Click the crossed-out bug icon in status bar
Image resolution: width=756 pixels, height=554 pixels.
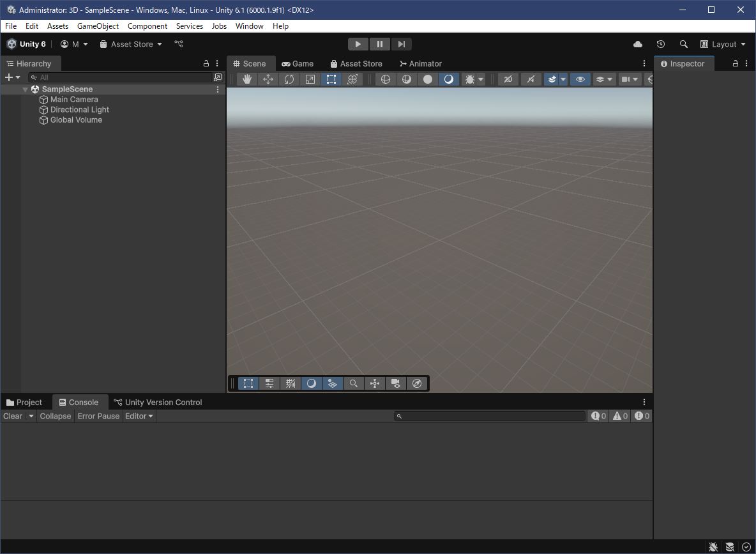point(713,547)
